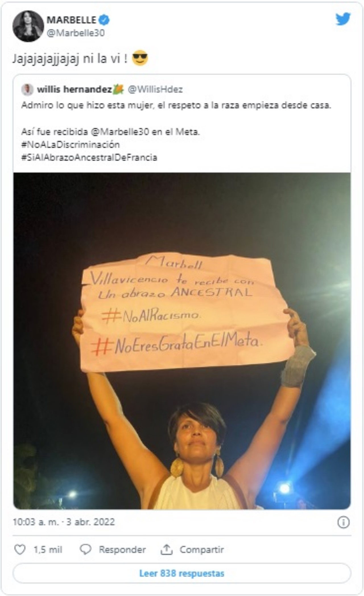This screenshot has width=364, height=596.
Task: Open the protest sign photo
Action: 182,341
